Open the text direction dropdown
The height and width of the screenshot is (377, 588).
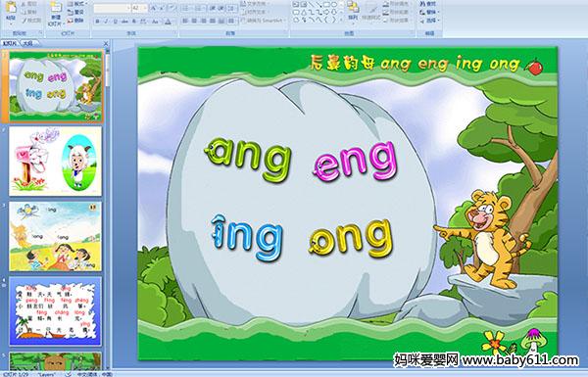(255, 4)
